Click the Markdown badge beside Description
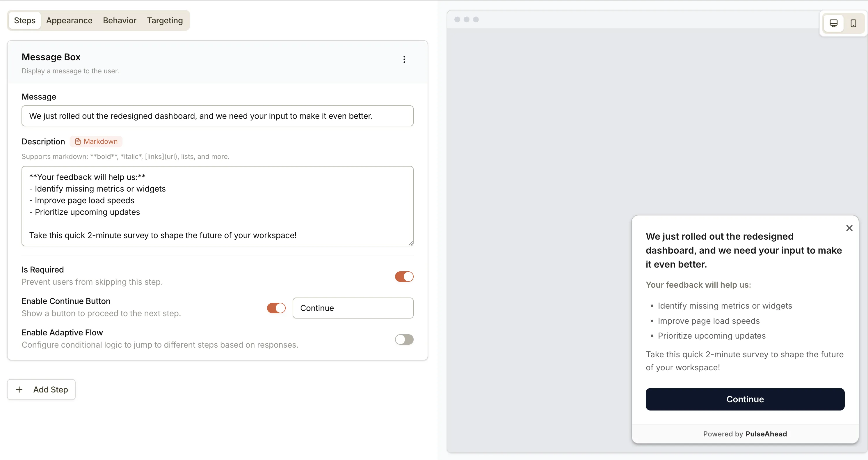The height and width of the screenshot is (460, 868). pos(96,141)
